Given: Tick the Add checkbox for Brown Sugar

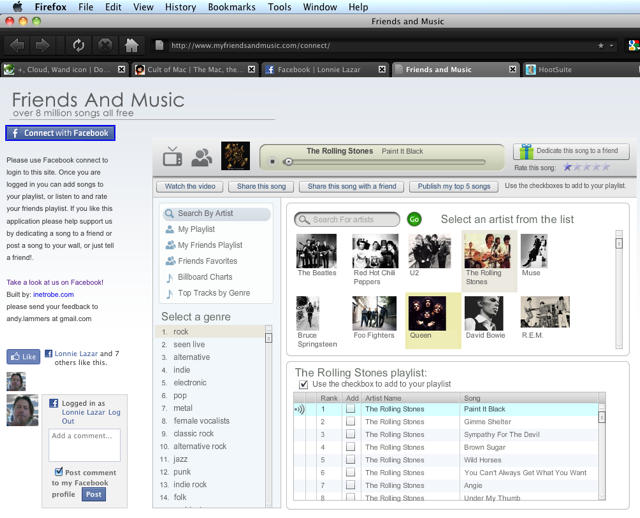Looking at the screenshot, I should 351,447.
